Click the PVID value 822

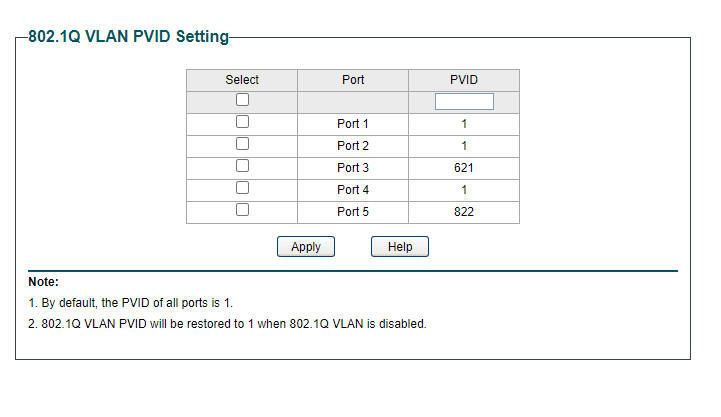pos(464,212)
